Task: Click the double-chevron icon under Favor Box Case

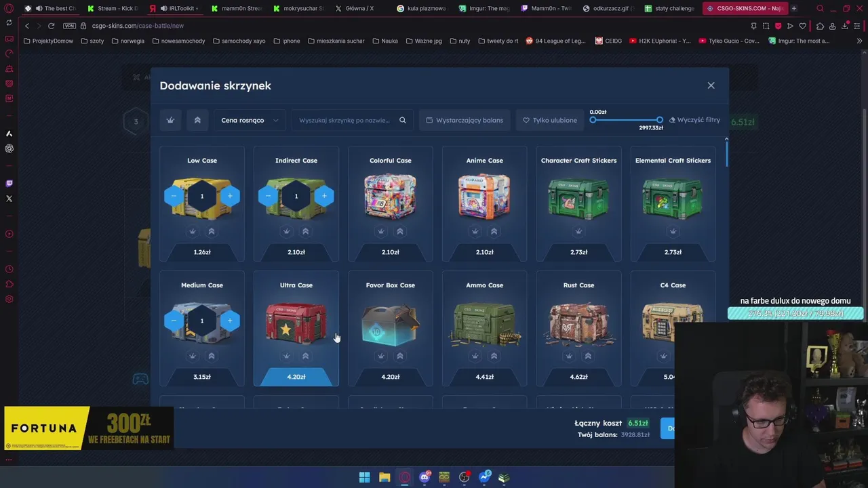Action: [400, 356]
